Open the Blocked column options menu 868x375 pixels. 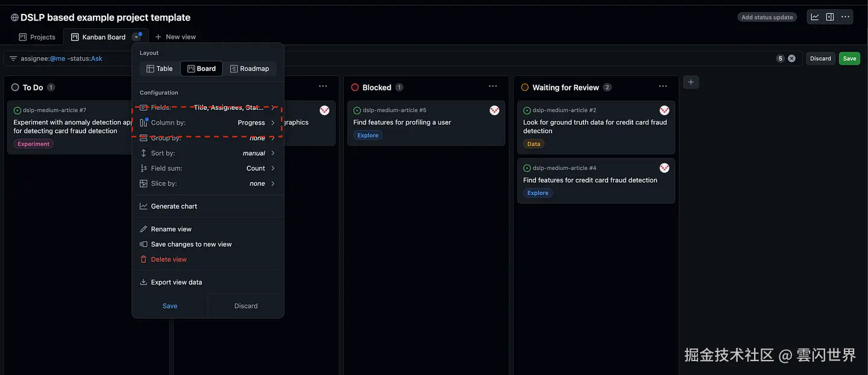[493, 87]
